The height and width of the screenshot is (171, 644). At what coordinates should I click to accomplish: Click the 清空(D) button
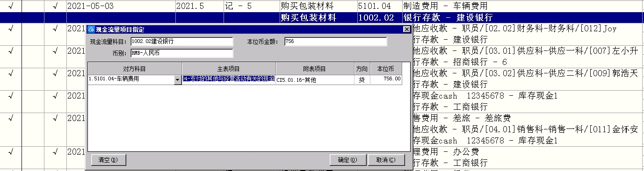(x=109, y=160)
